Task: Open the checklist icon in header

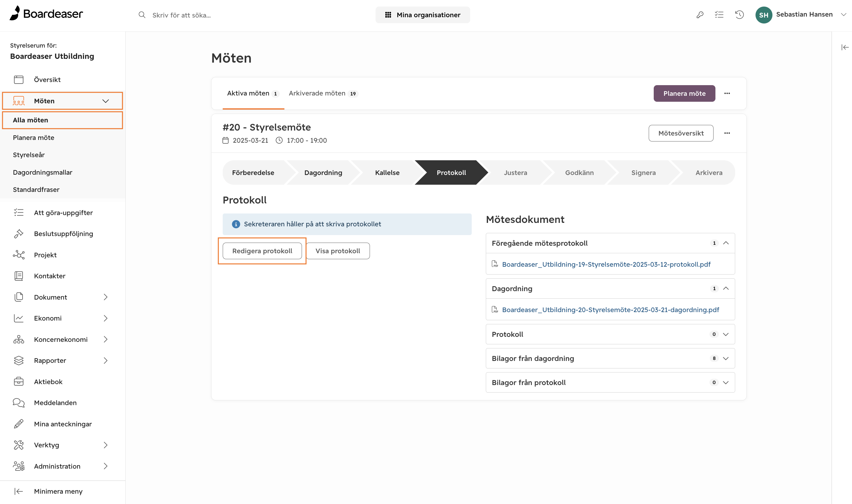Action: (x=719, y=15)
